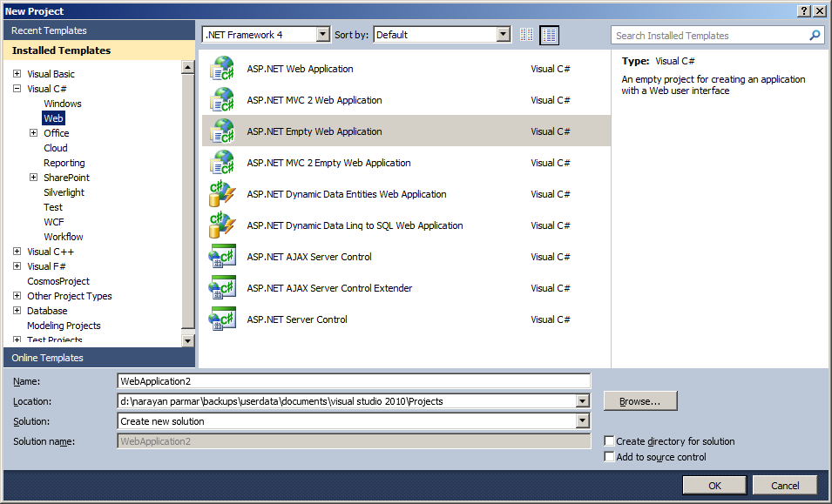The image size is (832, 504).
Task: Click the AJAX Server Control Extender icon
Action: (222, 288)
